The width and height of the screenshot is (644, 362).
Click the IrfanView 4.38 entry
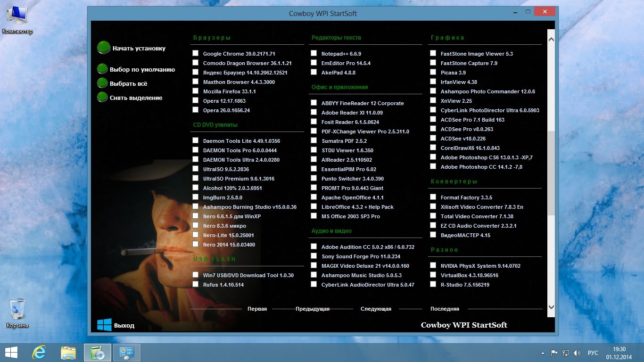[x=459, y=82]
